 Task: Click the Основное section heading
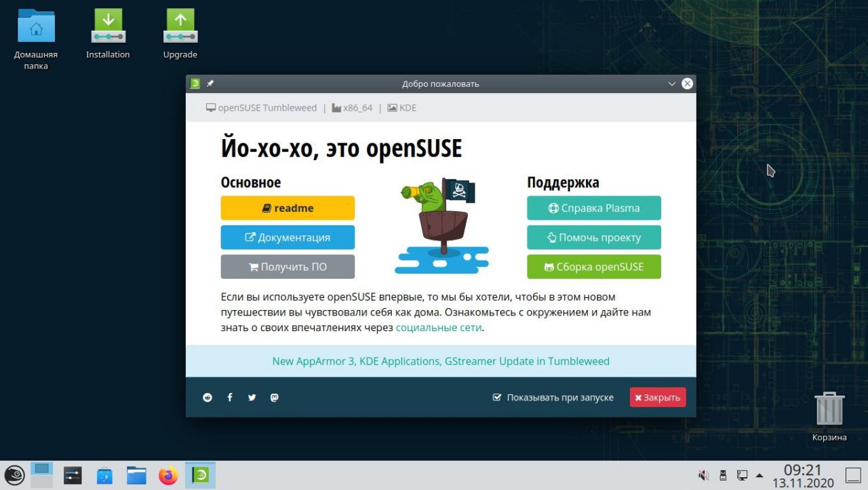[251, 183]
